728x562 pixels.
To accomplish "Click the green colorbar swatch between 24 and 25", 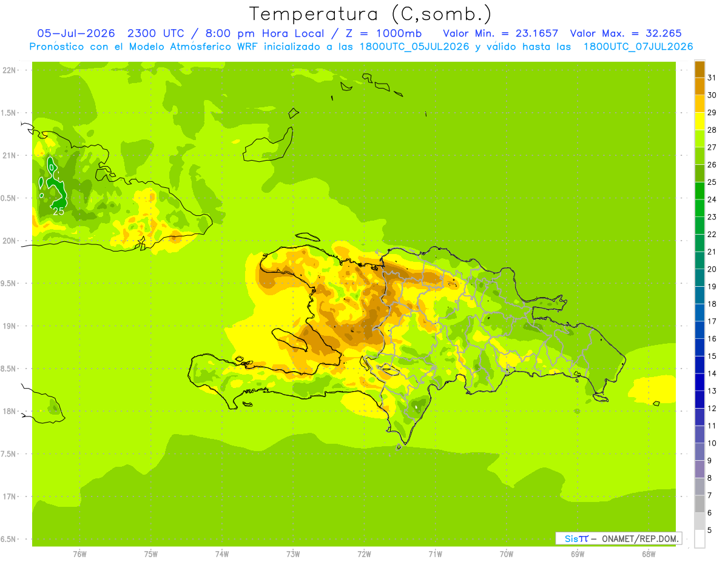I will coord(699,190).
